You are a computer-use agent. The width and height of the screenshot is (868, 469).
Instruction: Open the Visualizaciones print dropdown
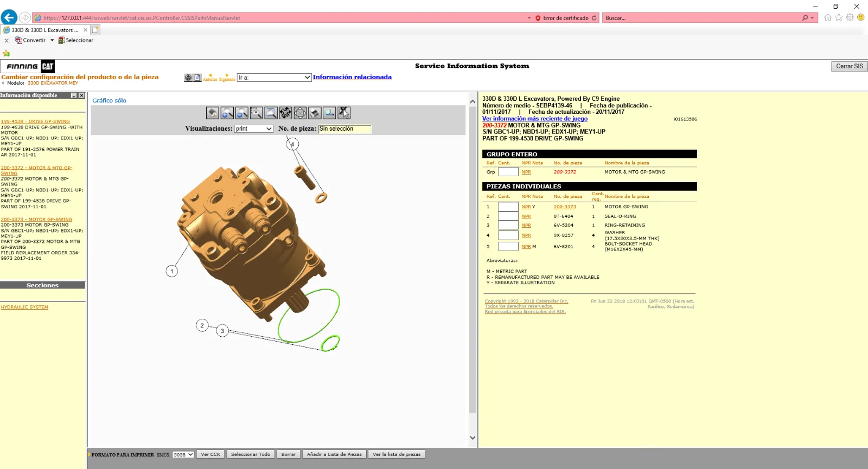coord(254,129)
